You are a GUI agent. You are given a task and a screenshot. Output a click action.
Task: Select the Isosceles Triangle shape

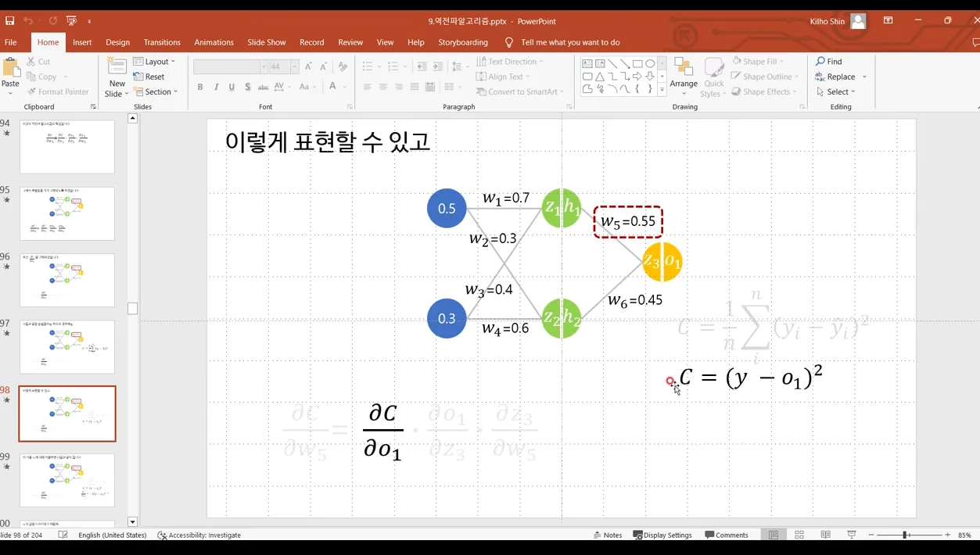[x=599, y=77]
